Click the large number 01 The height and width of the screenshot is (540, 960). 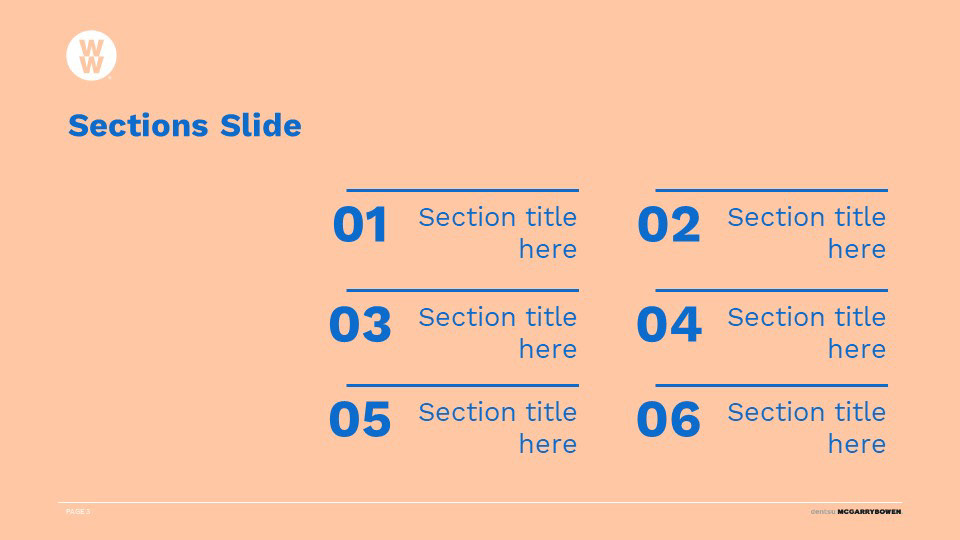pyautogui.click(x=360, y=226)
